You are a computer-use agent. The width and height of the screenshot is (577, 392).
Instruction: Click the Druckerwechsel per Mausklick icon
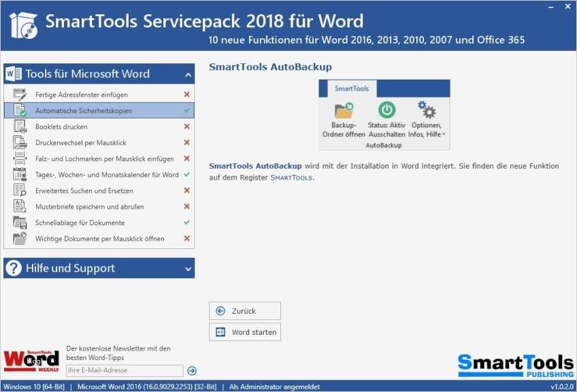(20, 142)
